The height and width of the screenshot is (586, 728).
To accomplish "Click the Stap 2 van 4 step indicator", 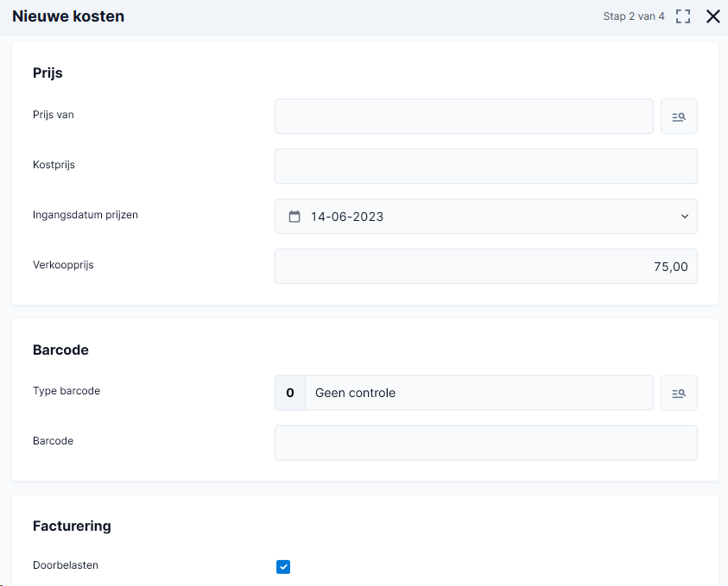I will click(x=633, y=16).
